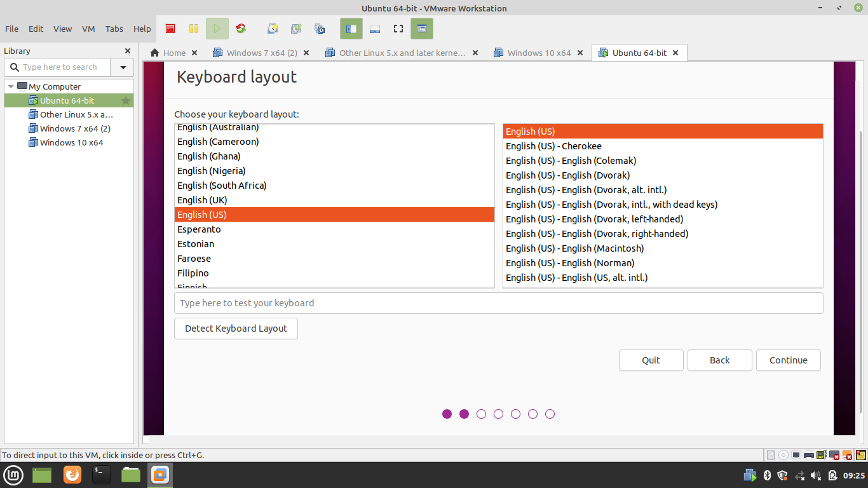Close the Windows 10 x64 tab
Viewport: 868px width, 488px height.
click(x=580, y=53)
